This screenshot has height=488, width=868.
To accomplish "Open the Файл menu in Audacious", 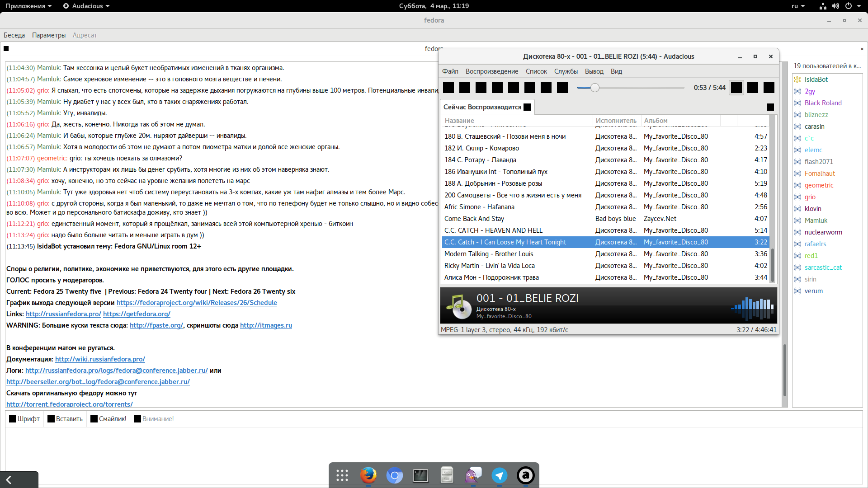I will 450,71.
